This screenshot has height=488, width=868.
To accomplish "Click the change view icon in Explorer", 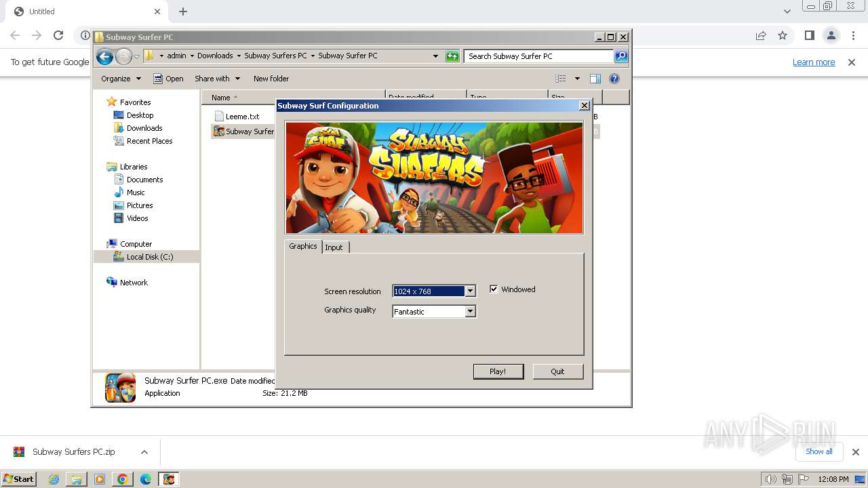I will coord(561,79).
